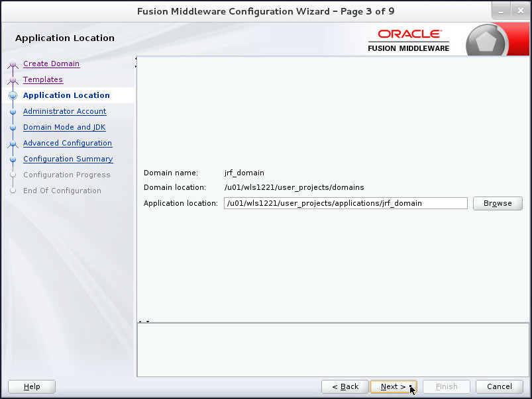
Task: Click the step marker next to Domain Mode and JDK
Action: [x=13, y=127]
